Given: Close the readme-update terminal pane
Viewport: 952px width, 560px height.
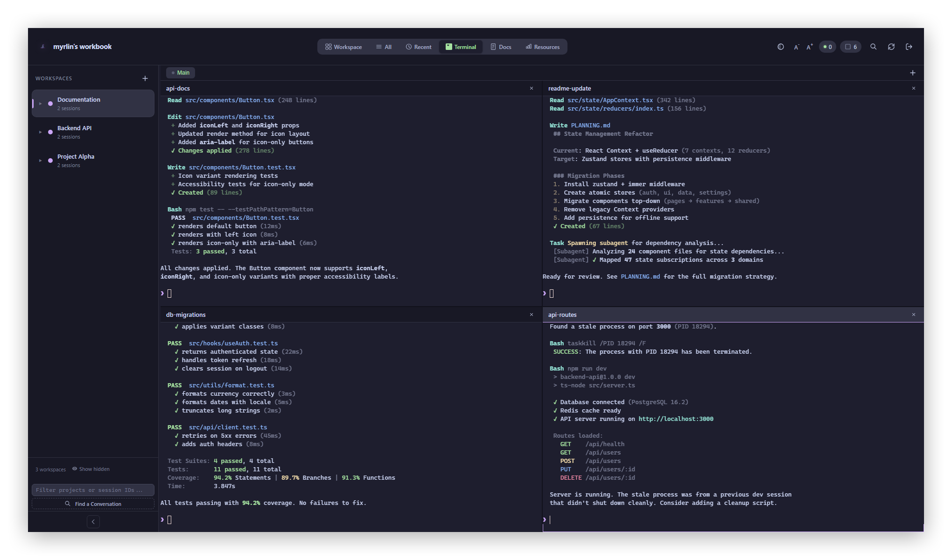Looking at the screenshot, I should [914, 88].
